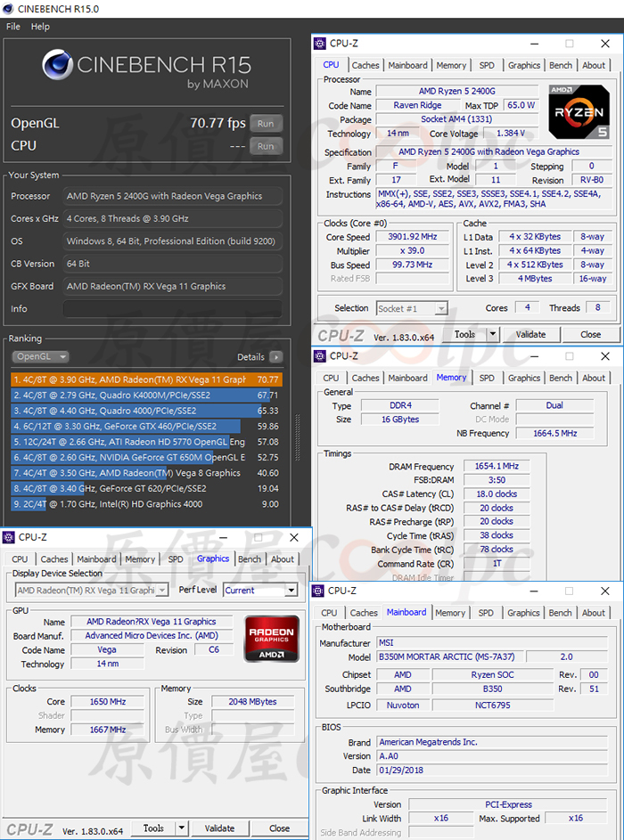This screenshot has height=840, width=624.
Task: Open Bench tab in the CPU-Z processor window
Action: pyautogui.click(x=561, y=65)
